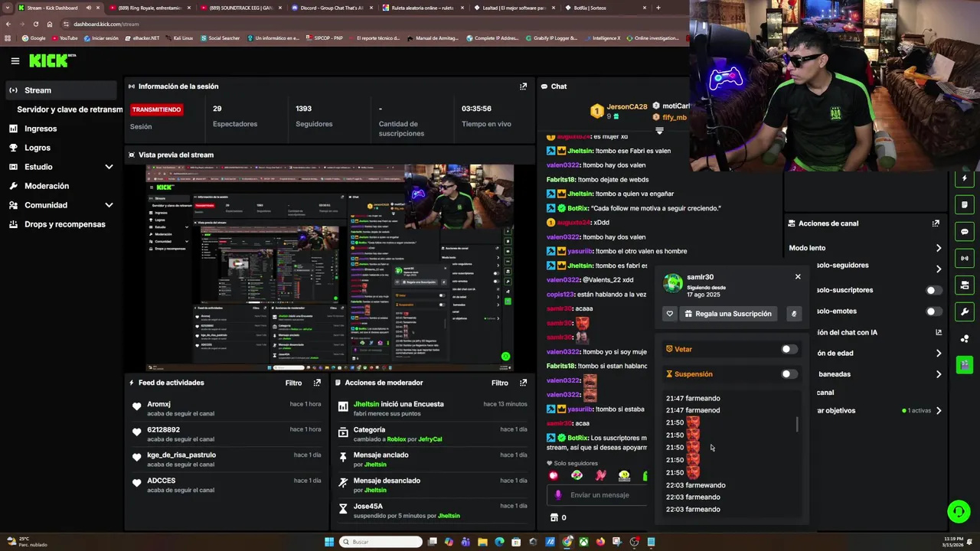Image resolution: width=980 pixels, height=551 pixels.
Task: Switch to the Discord browser tab
Action: (x=332, y=8)
